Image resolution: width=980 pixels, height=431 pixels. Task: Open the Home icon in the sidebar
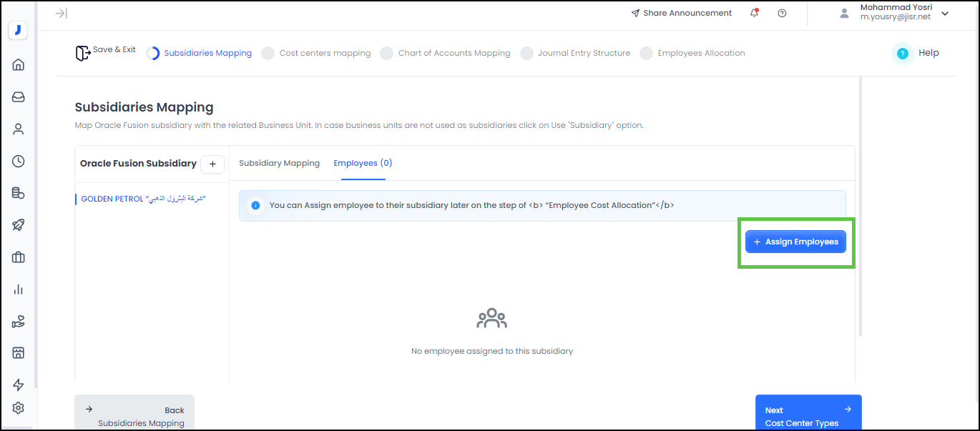coord(18,64)
